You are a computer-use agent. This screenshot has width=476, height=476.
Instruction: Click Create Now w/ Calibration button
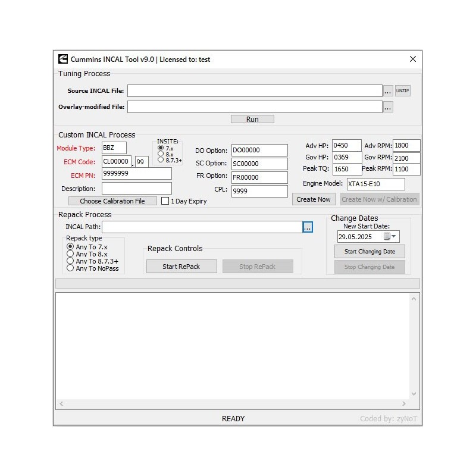pyautogui.click(x=380, y=199)
